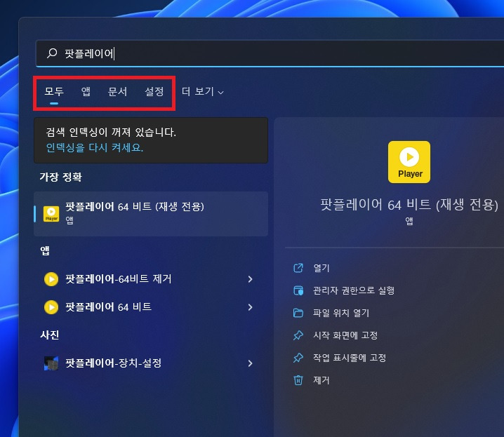Viewport: 504px width, 437px height.
Task: Click the 인덱싱을 다시 켜세요 link
Action: pos(95,148)
